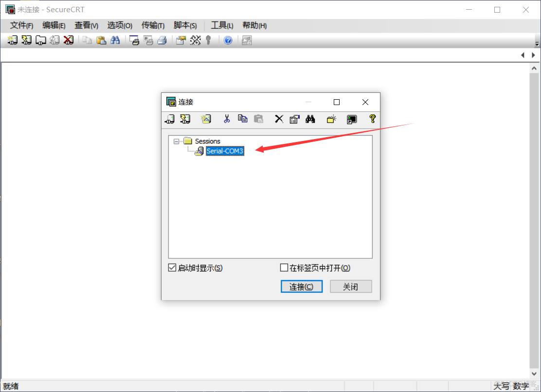Open the 选项(O) menu
Image resolution: width=541 pixels, height=392 pixels.
click(x=119, y=25)
